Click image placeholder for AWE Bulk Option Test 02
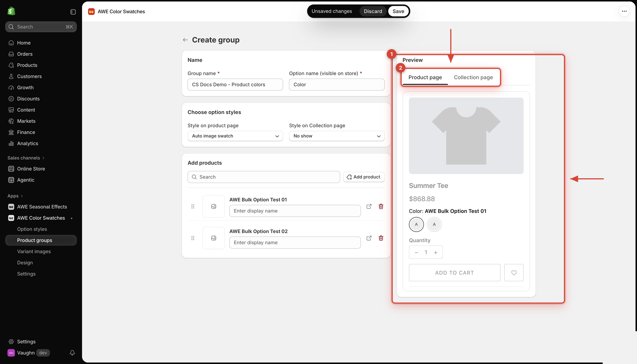 [x=213, y=238]
